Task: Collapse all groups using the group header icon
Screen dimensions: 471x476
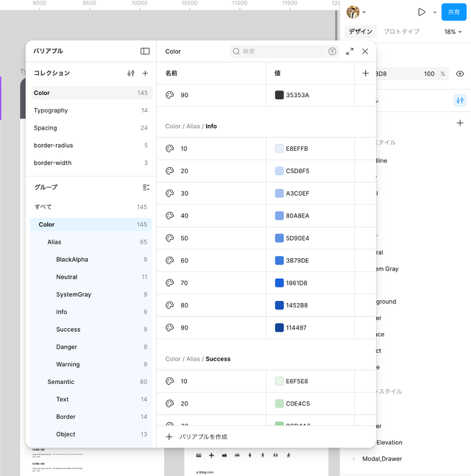Action: click(145, 188)
